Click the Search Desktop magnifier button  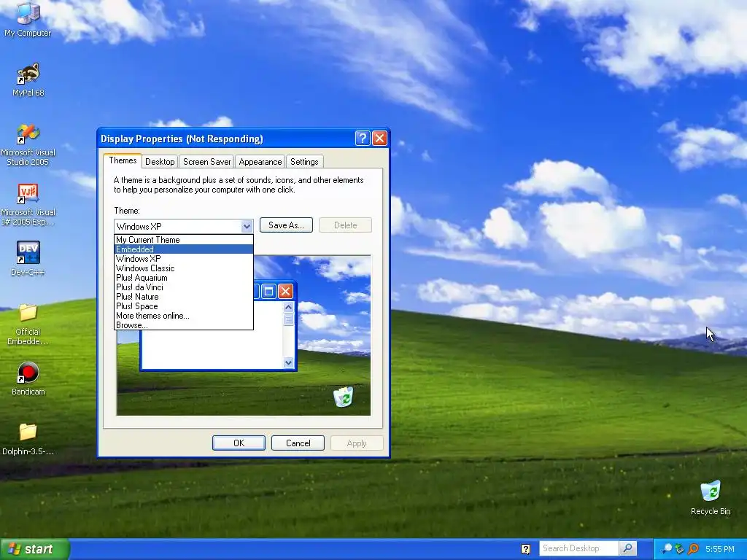pos(628,548)
